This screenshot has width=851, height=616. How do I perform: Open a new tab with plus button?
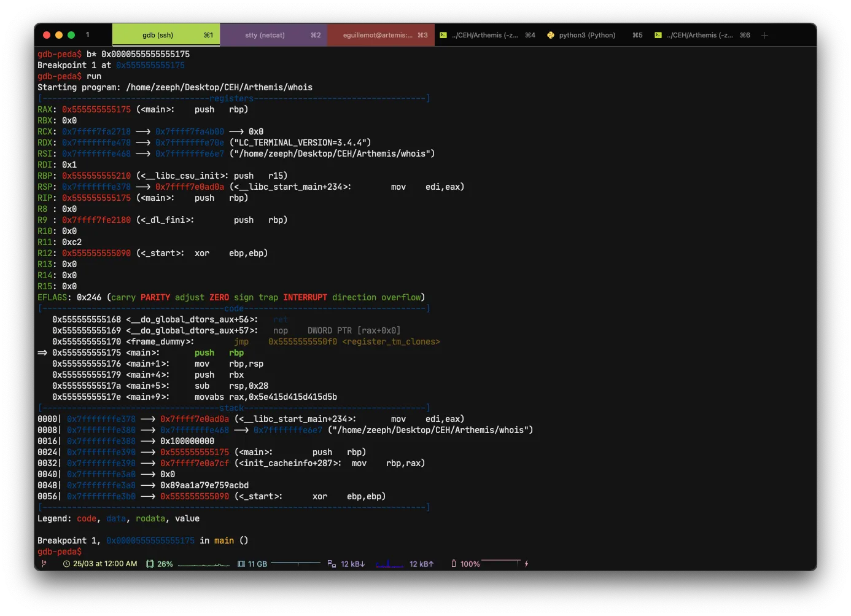(764, 35)
